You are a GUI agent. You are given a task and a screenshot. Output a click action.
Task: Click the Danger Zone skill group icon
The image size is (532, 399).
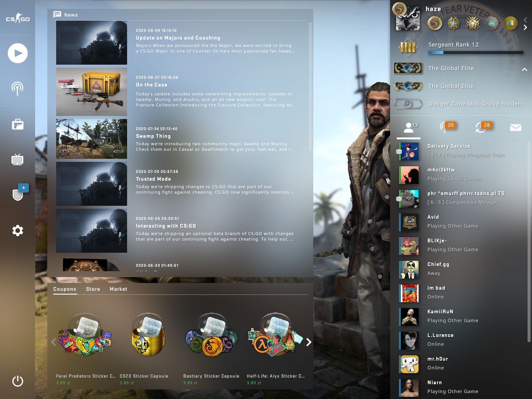click(x=408, y=104)
